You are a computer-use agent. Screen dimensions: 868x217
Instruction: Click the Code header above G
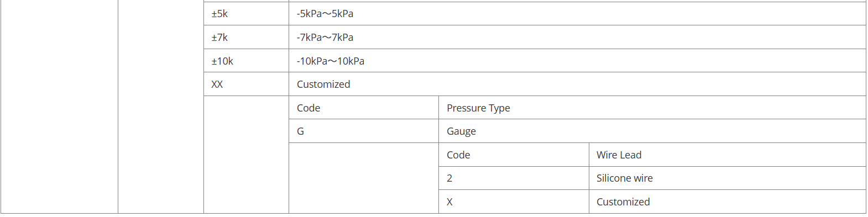tap(364, 108)
